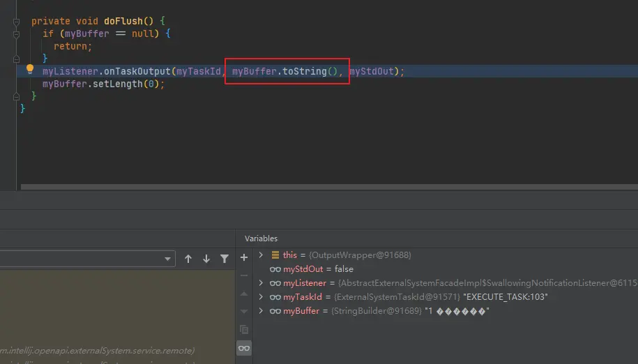This screenshot has width=638, height=364.
Task: Open the thread selector dropdown
Action: click(x=168, y=259)
